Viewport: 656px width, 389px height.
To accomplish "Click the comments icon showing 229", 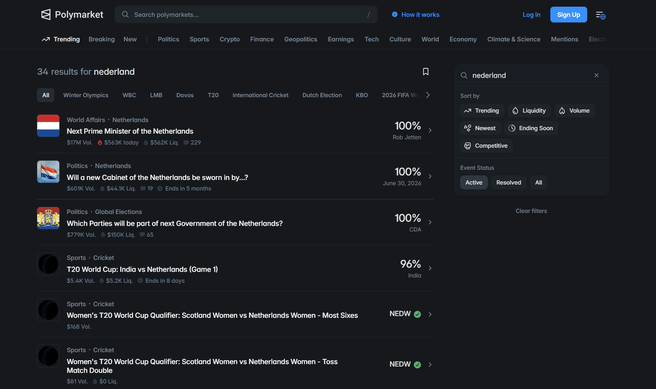I will pyautogui.click(x=186, y=143).
